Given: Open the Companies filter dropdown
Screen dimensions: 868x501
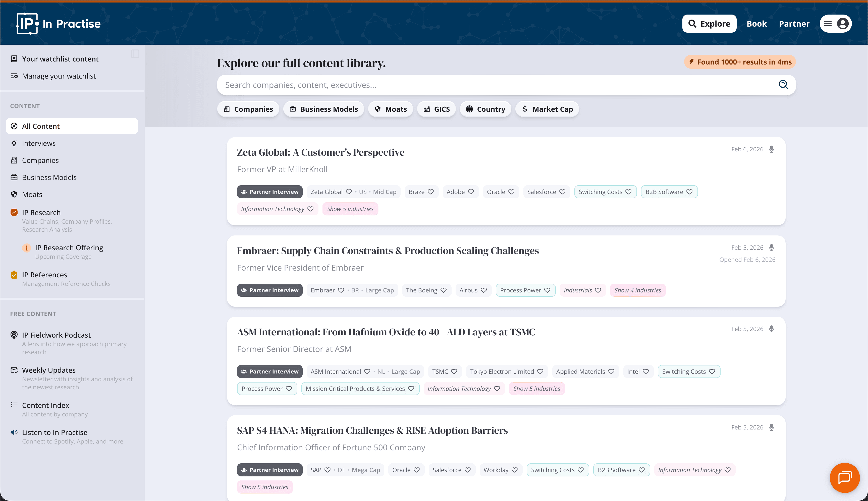Looking at the screenshot, I should 248,109.
